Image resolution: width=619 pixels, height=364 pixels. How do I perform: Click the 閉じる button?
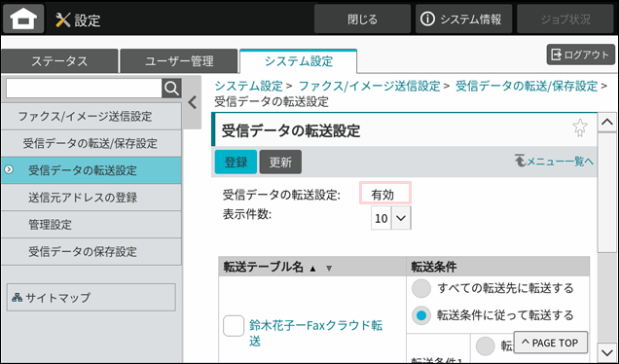click(x=362, y=18)
